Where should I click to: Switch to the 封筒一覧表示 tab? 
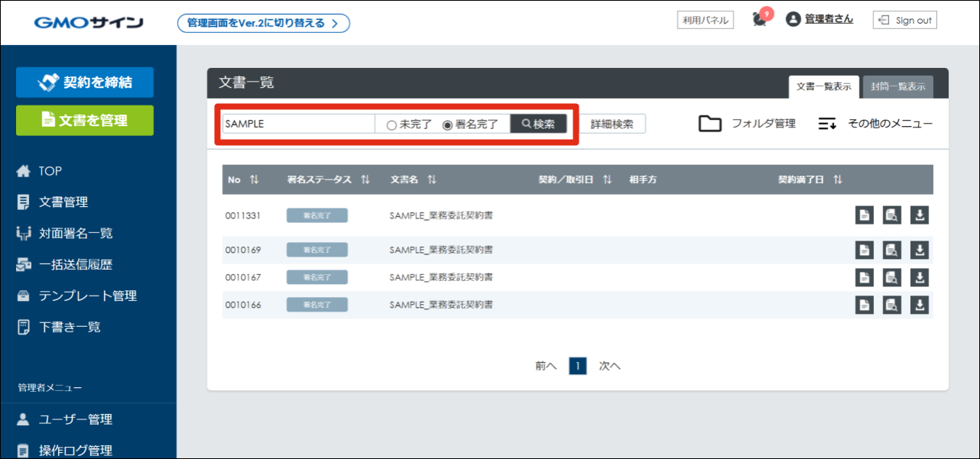(897, 87)
